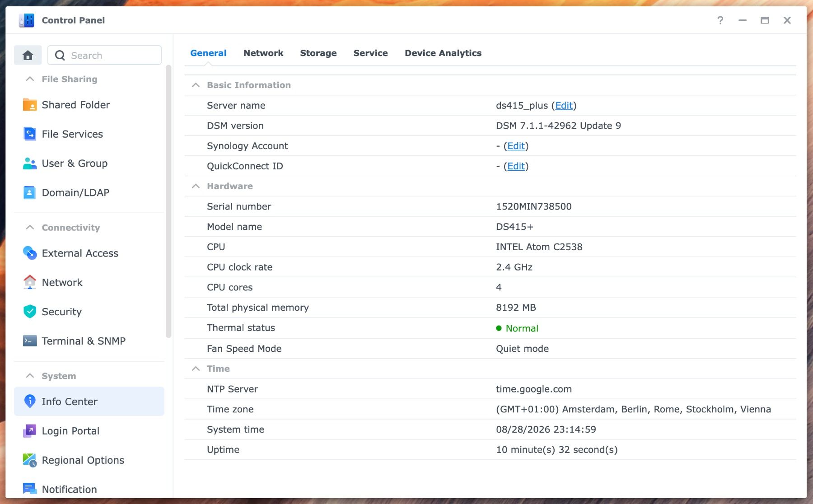Click the sidebar scrollbar
The height and width of the screenshot is (504, 813).
168,201
